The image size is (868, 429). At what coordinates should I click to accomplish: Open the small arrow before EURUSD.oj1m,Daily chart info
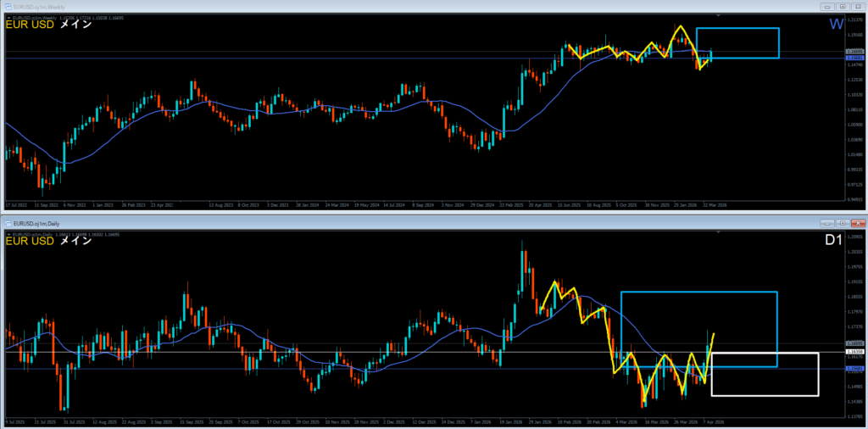tap(8, 235)
